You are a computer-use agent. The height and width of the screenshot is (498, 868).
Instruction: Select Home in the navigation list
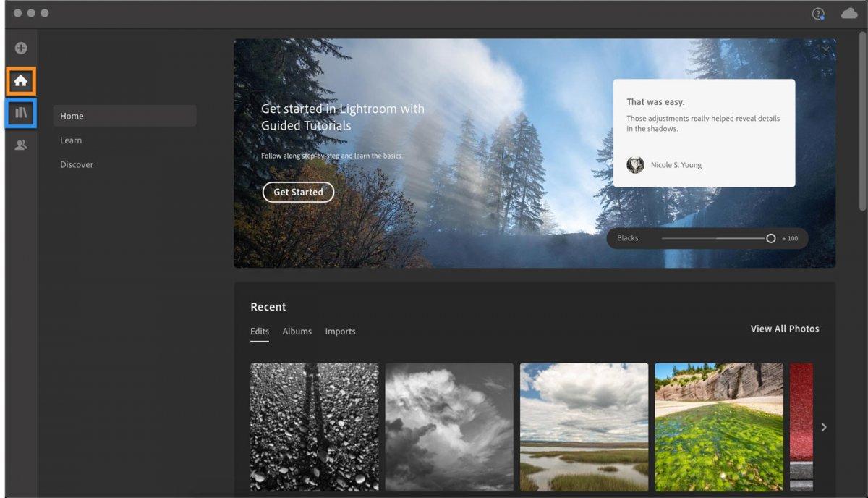pos(72,115)
